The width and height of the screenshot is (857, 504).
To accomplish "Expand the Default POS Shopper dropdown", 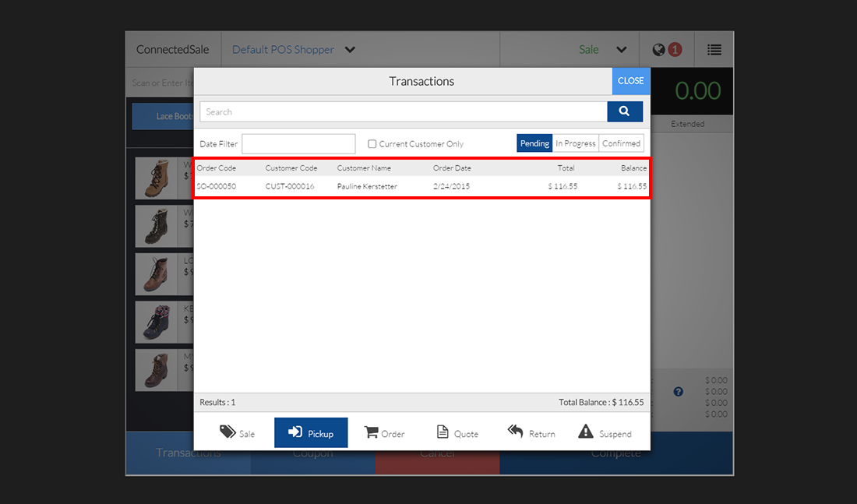I will click(350, 50).
